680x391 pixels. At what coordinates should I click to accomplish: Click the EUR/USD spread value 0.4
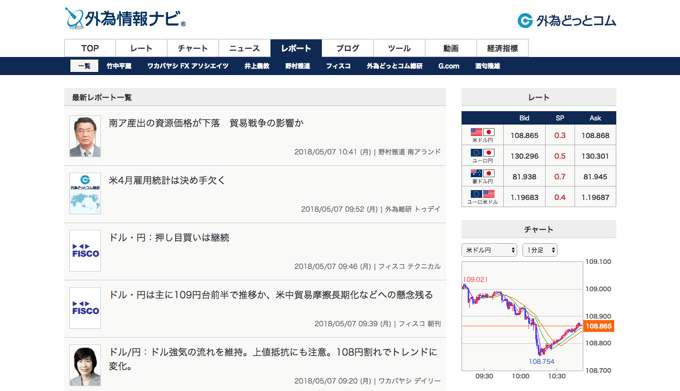560,197
